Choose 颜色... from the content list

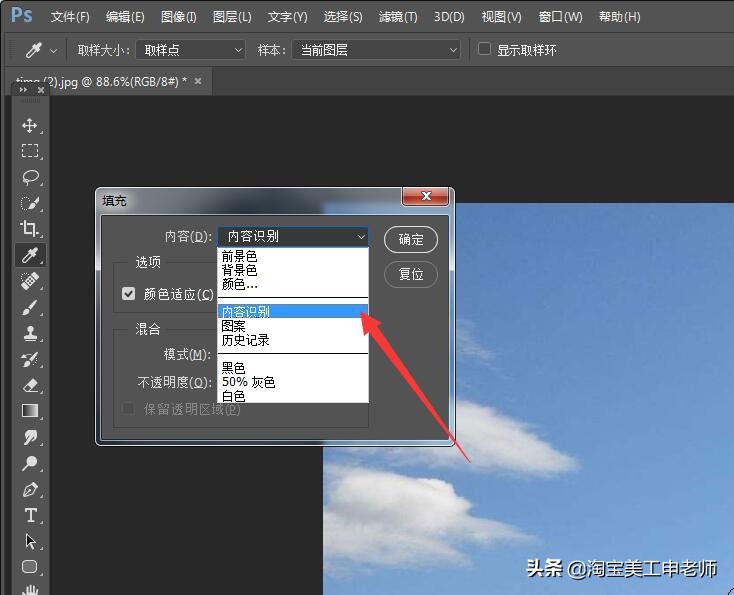click(293, 284)
